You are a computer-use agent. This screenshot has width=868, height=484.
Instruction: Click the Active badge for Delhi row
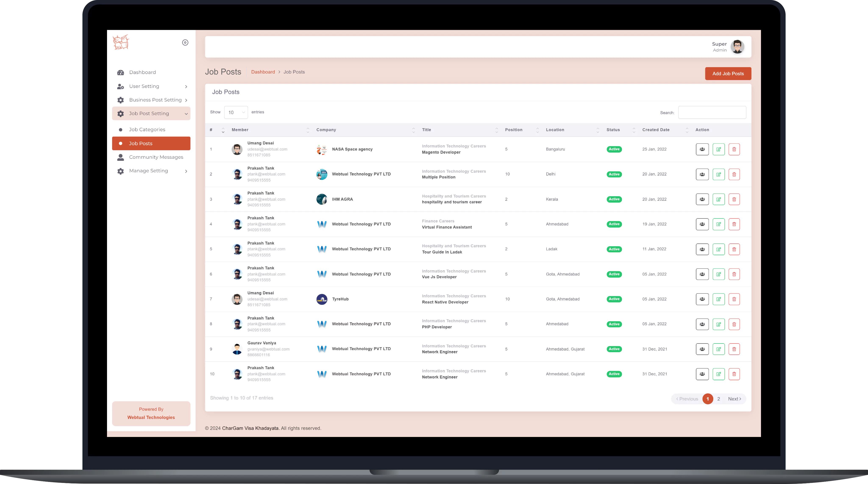click(x=614, y=174)
